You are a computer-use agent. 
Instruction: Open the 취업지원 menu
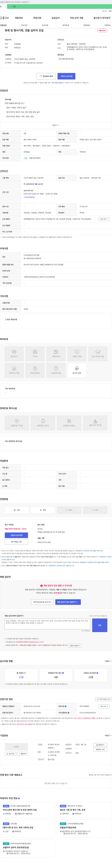[x=37, y=18]
